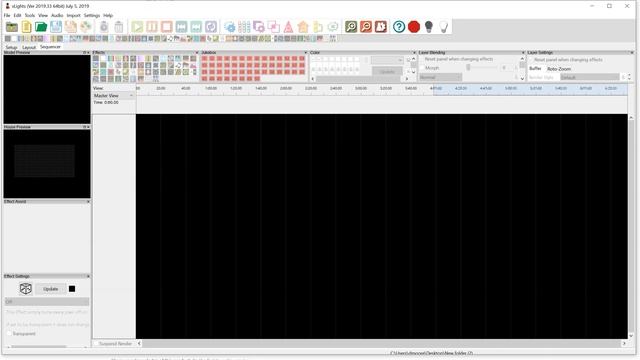640x360 pixels.
Task: Switch to the Layout tab
Action: pos(29,47)
